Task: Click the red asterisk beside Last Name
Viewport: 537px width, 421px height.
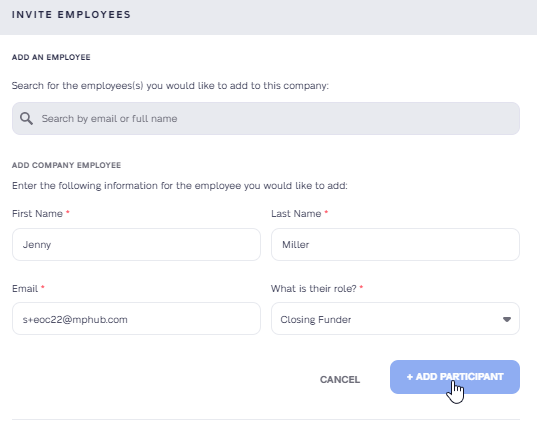Action: pos(326,212)
